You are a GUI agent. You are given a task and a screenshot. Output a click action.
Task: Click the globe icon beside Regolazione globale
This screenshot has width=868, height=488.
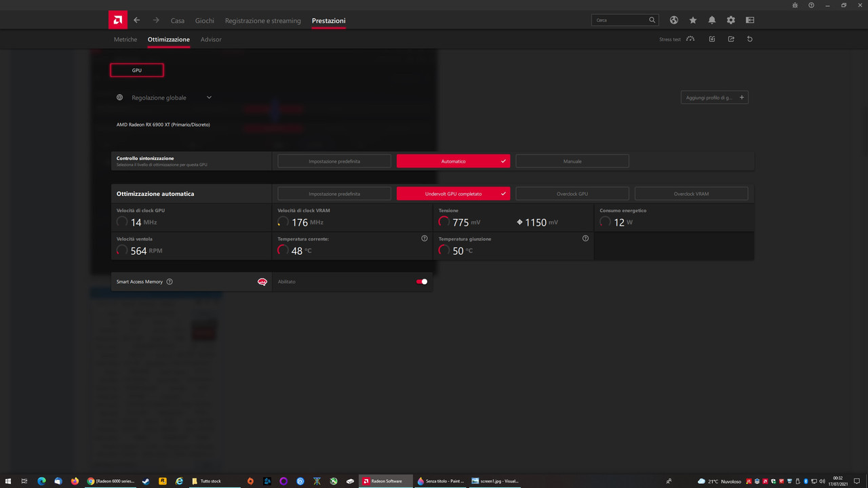(x=120, y=98)
